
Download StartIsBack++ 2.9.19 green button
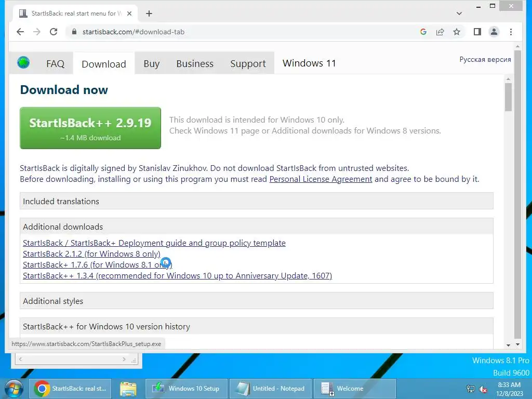90,128
